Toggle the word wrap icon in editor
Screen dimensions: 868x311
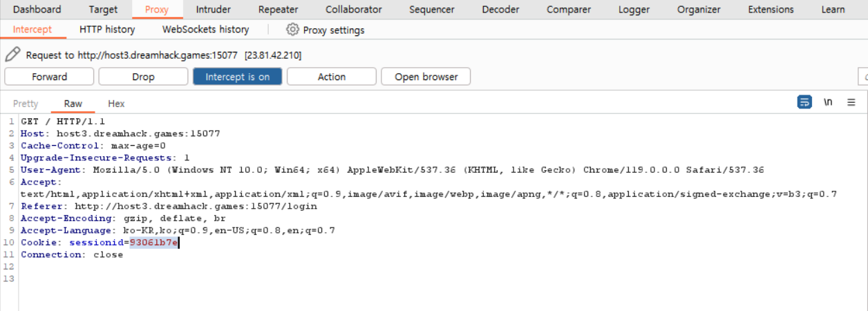tap(804, 102)
